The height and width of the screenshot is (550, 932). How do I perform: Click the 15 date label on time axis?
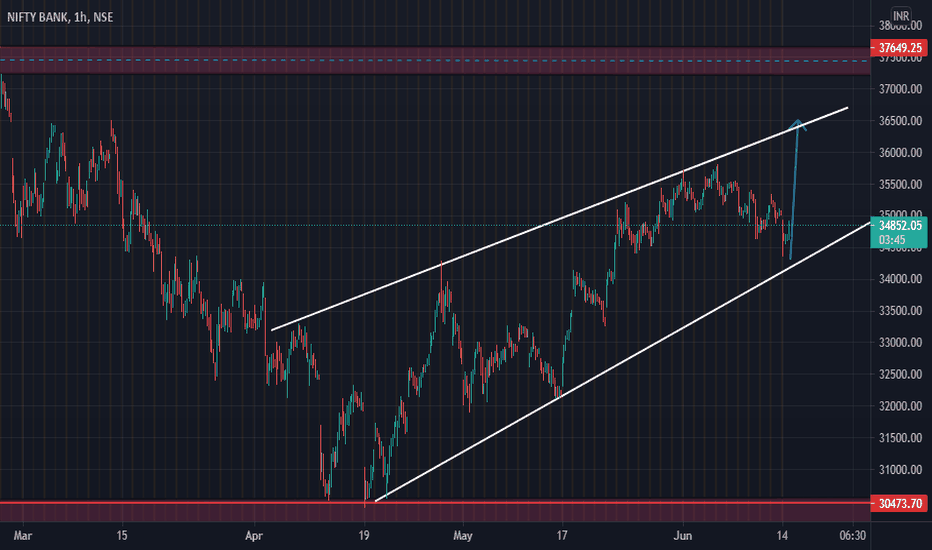point(122,536)
